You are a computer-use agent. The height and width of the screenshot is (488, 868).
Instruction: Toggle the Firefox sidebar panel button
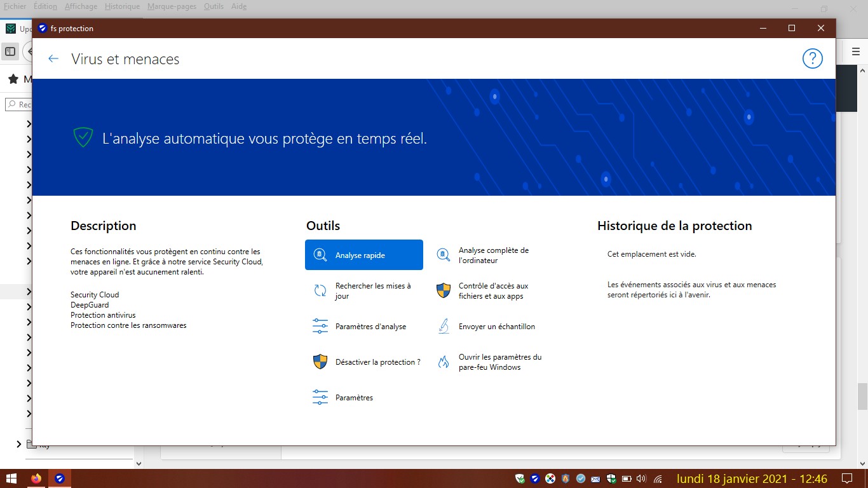10,51
